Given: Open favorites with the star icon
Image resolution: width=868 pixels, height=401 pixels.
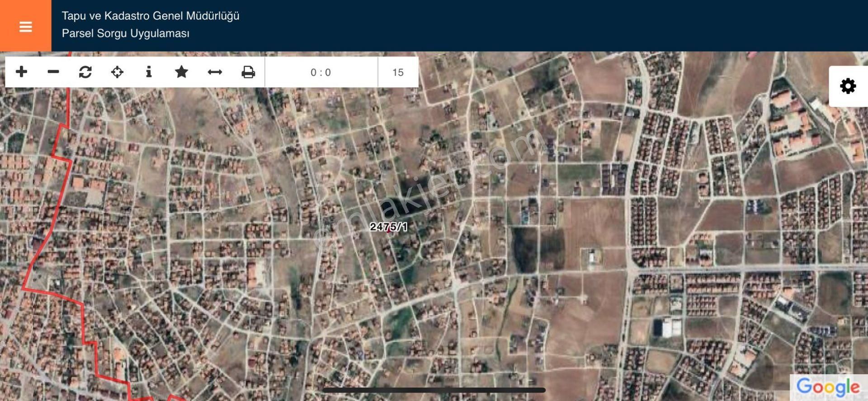Looking at the screenshot, I should (181, 72).
